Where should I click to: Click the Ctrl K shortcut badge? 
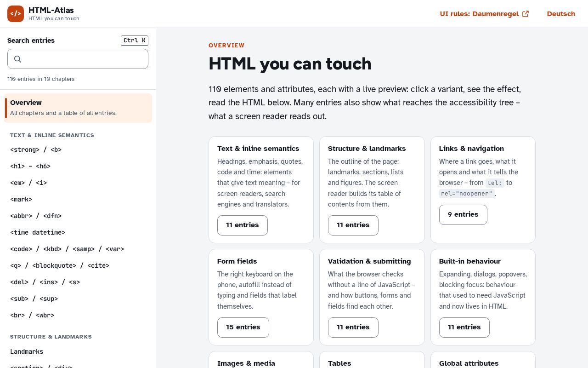click(x=135, y=40)
